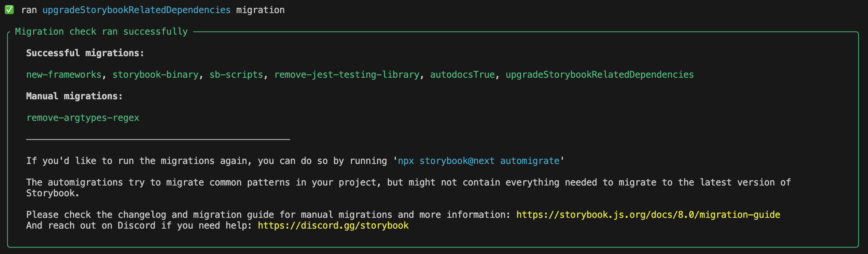Select 'remove-jest-testing-library' migration name

(x=347, y=75)
